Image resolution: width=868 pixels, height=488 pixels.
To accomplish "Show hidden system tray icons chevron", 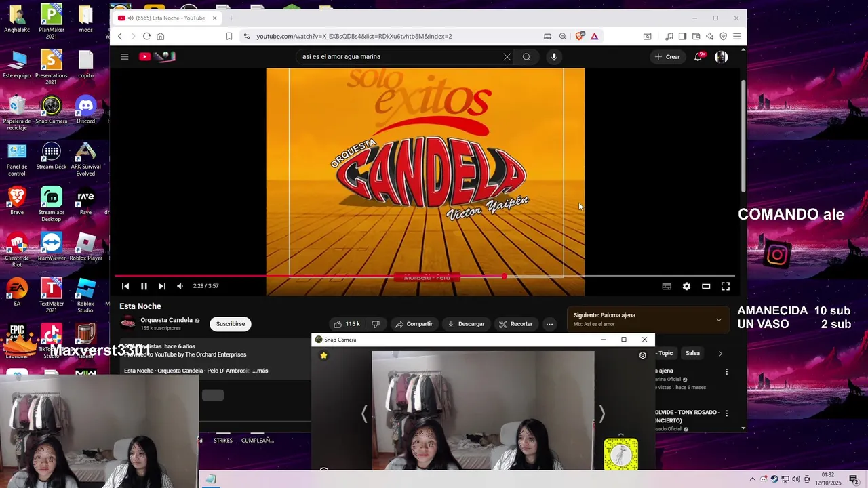I will click(752, 479).
